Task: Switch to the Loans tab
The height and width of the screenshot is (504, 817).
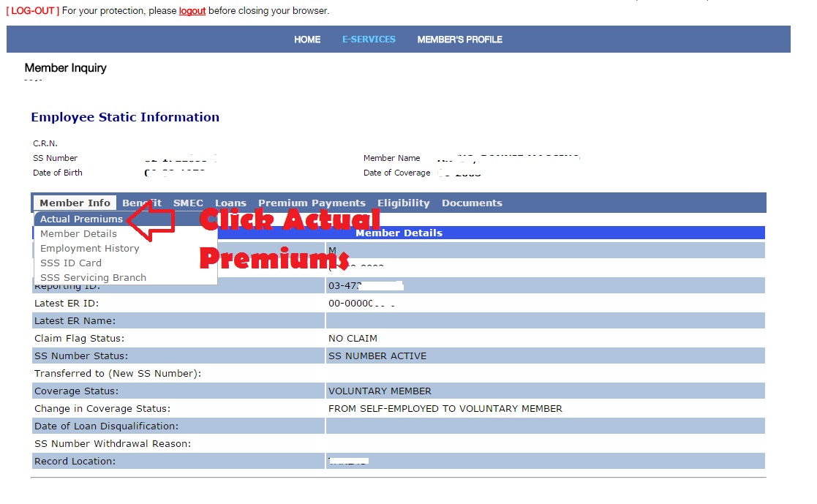Action: [230, 203]
